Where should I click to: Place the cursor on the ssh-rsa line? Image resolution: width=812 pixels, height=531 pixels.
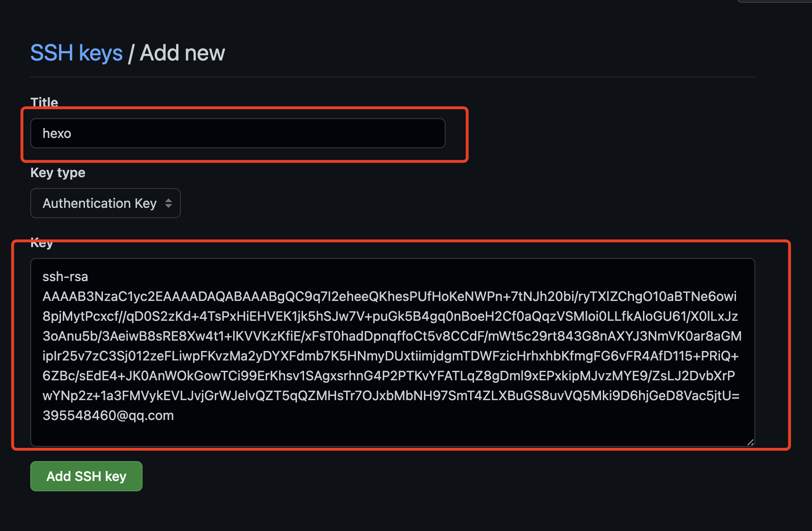point(65,276)
